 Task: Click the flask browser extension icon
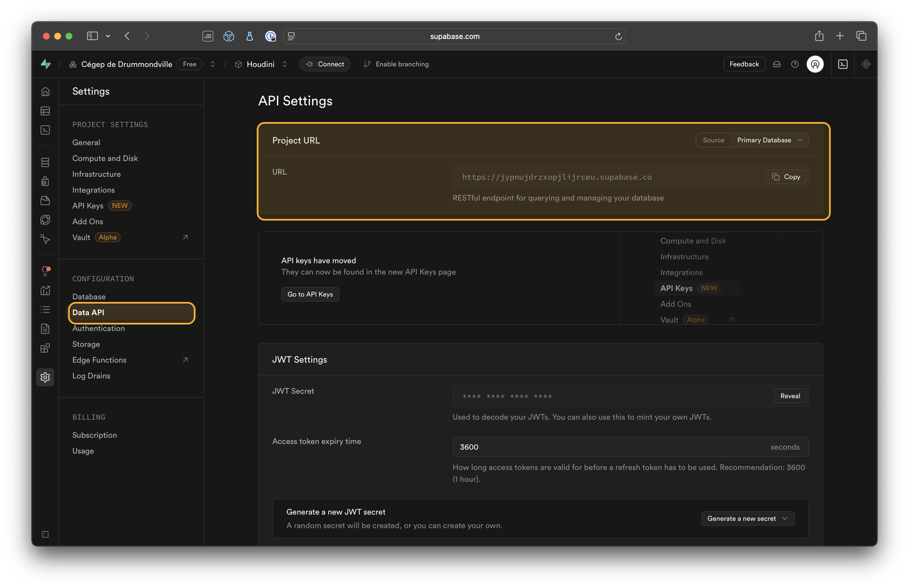tap(250, 36)
